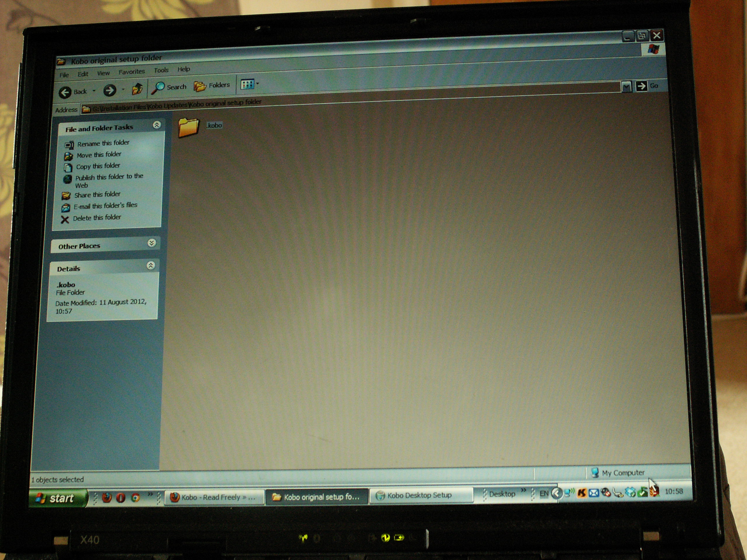Open the Favorites menu
This screenshot has height=560, width=747.
point(131,71)
